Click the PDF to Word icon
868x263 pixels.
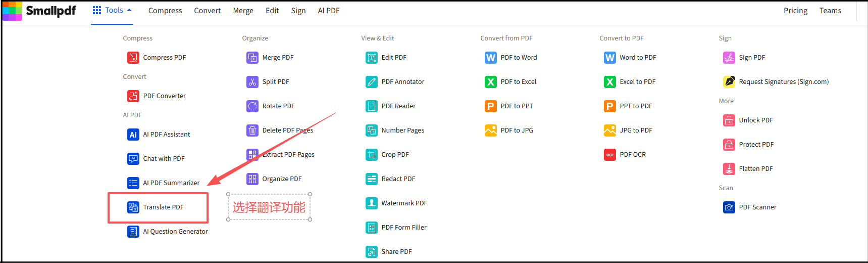coord(490,58)
